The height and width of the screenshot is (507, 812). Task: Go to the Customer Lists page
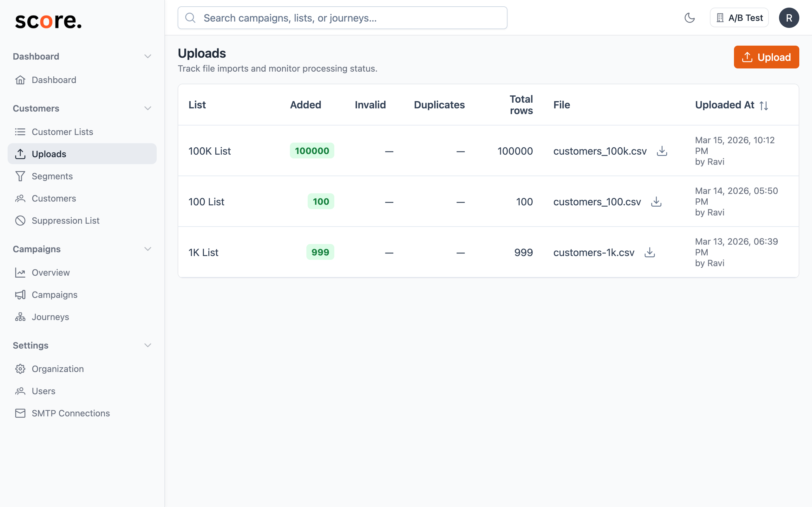tap(62, 132)
